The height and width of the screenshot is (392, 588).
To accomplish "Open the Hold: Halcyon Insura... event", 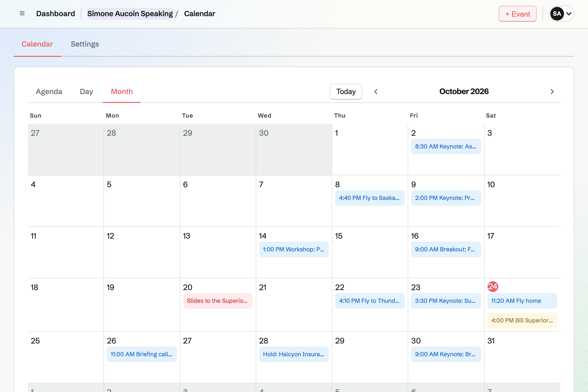I will click(294, 354).
